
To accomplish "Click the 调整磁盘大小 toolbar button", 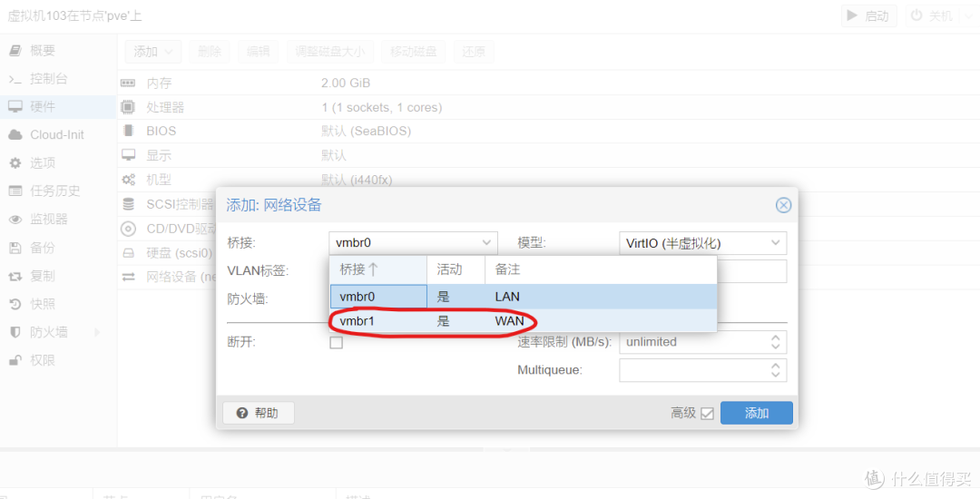I will click(x=329, y=52).
